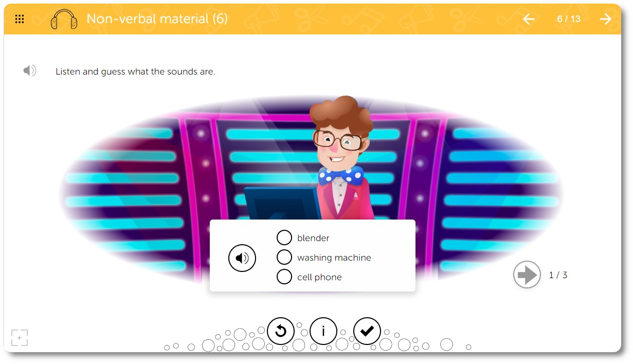This screenshot has height=364, width=633.
Task: Go to previous page arrow
Action: click(x=529, y=19)
